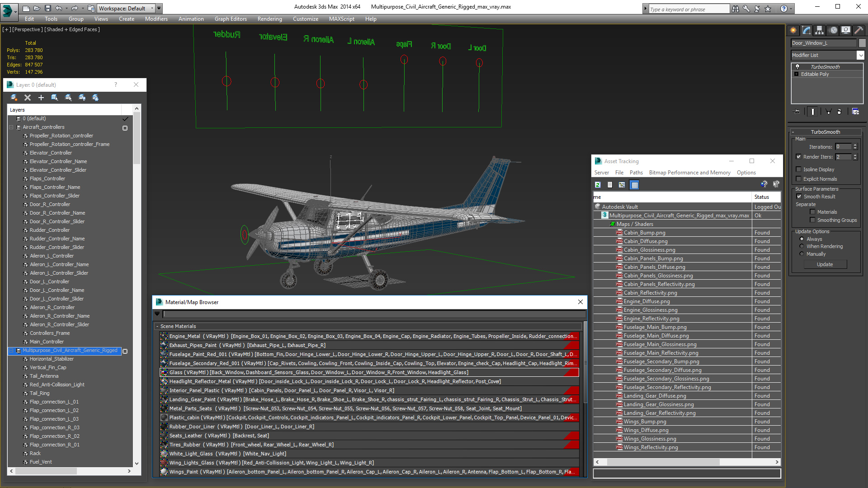Click the Create New Layer icon in Layer dialog

click(x=14, y=98)
